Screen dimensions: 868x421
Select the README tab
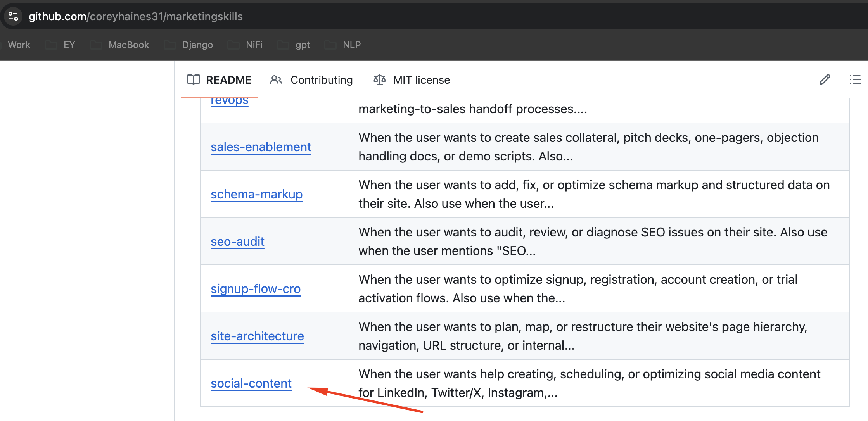pos(220,80)
